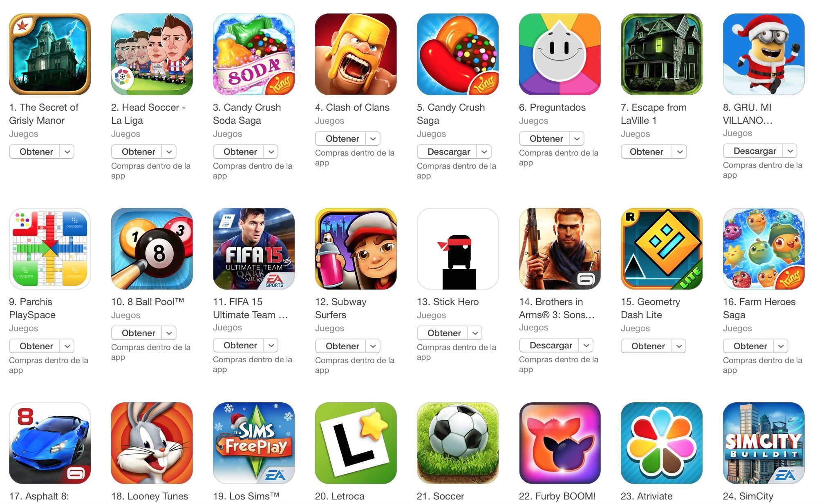
Task: Open the Clash of Clans app icon
Action: pyautogui.click(x=356, y=54)
